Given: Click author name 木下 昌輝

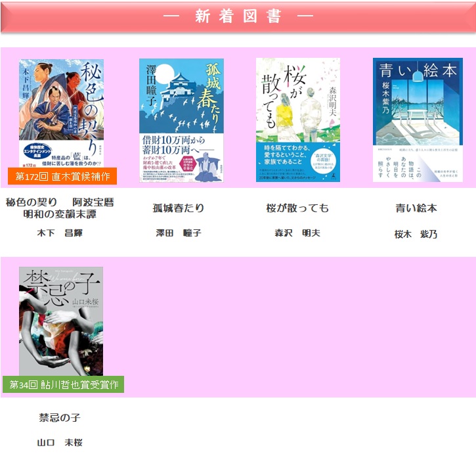Looking at the screenshot, I should (x=60, y=233).
